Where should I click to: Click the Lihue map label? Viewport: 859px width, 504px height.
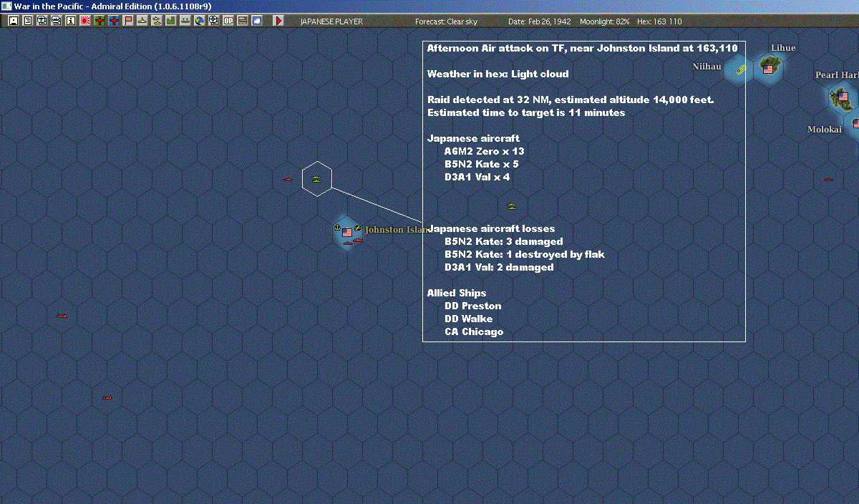[x=783, y=48]
